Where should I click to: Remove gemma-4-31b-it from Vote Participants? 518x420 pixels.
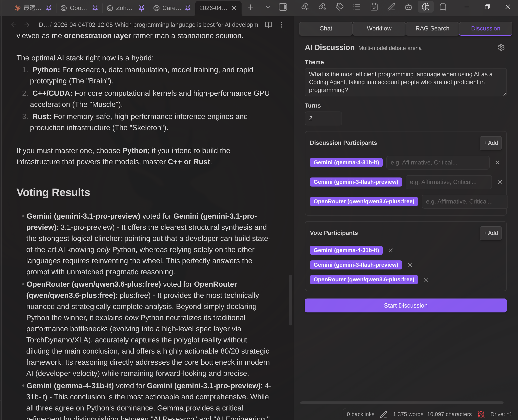(390, 250)
